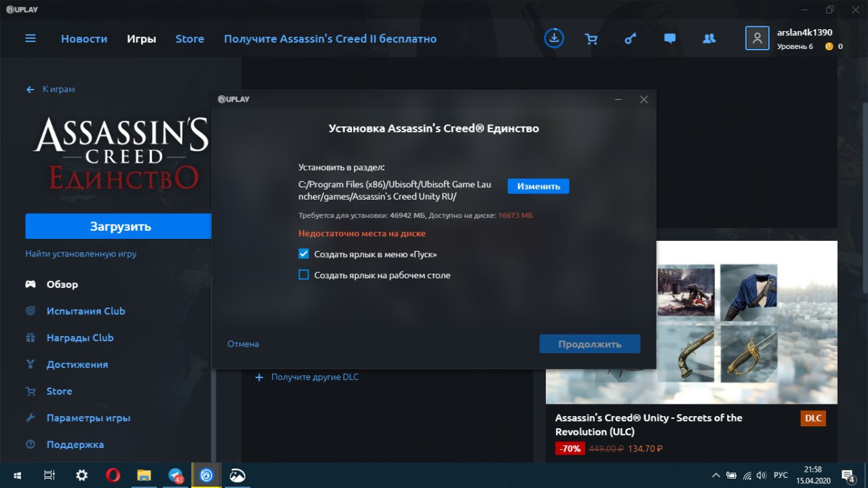The height and width of the screenshot is (488, 868).
Task: Click the target icon beside Испытания Club
Action: click(31, 311)
